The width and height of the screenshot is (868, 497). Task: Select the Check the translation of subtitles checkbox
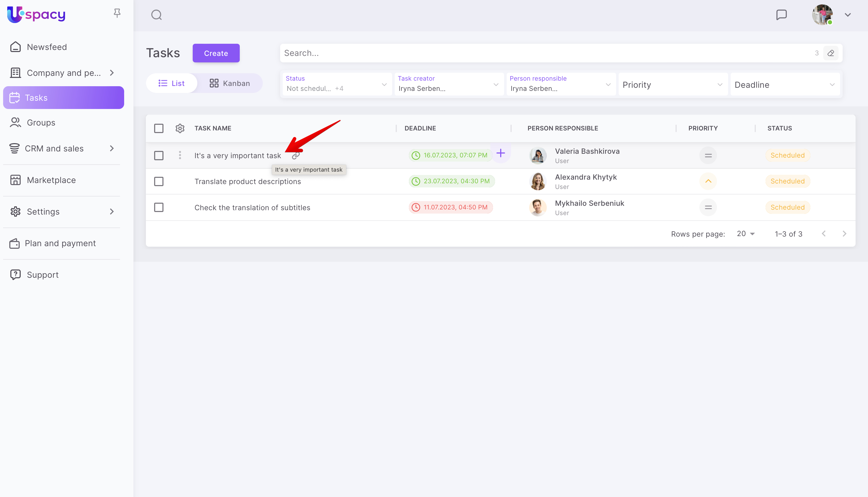[159, 207]
